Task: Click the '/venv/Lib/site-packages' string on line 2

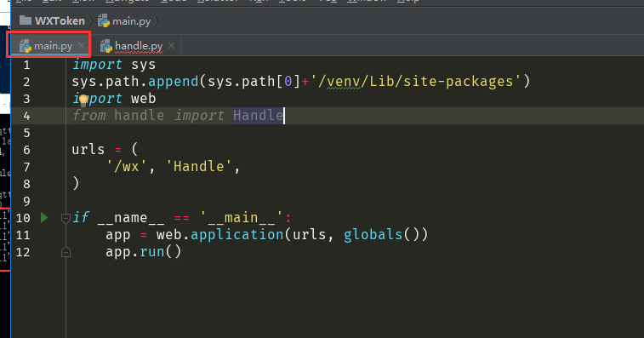Action: click(416, 82)
